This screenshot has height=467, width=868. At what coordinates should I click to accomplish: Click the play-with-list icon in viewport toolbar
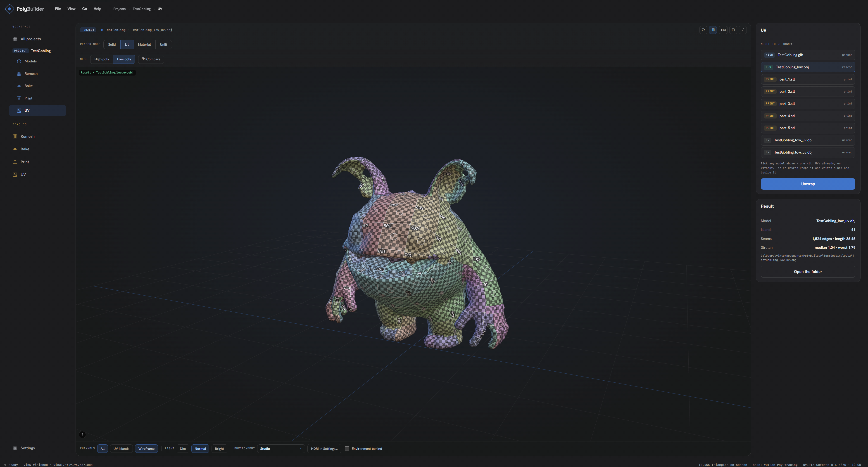coord(723,30)
